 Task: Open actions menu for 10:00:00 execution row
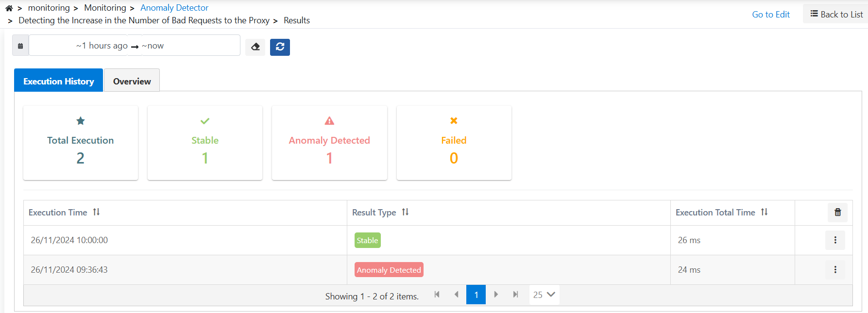point(835,240)
